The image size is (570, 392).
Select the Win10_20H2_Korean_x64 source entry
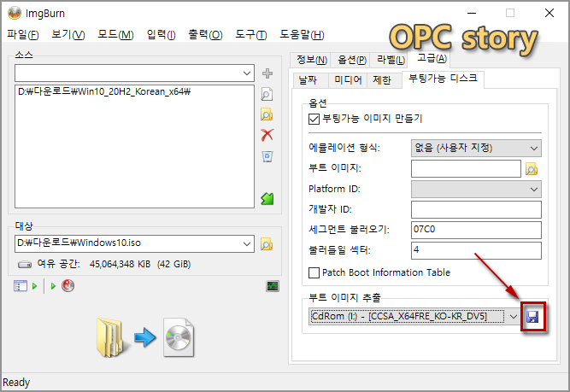pos(104,91)
